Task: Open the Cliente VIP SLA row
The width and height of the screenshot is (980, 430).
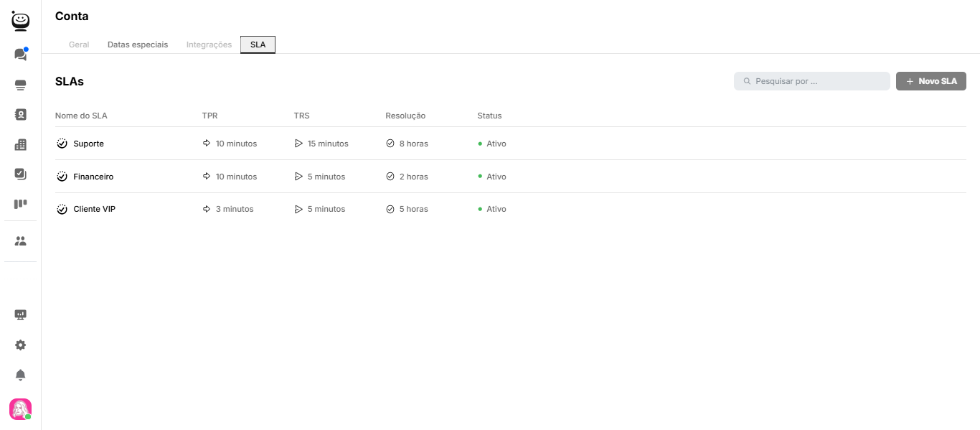Action: 94,209
